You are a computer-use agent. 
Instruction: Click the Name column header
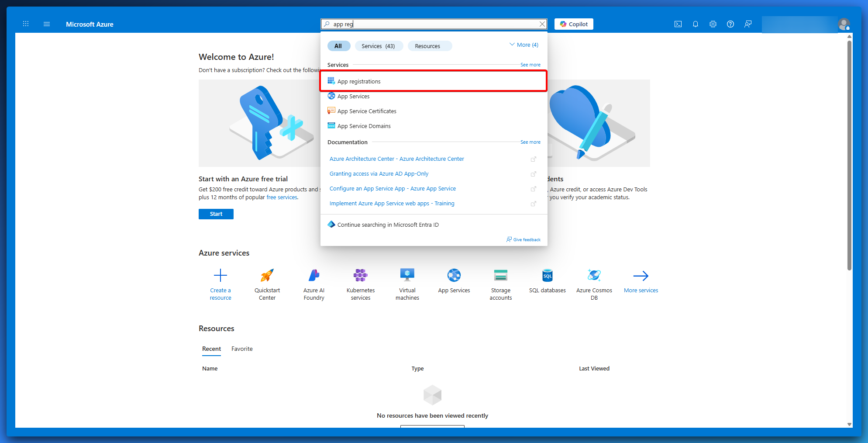(210, 369)
